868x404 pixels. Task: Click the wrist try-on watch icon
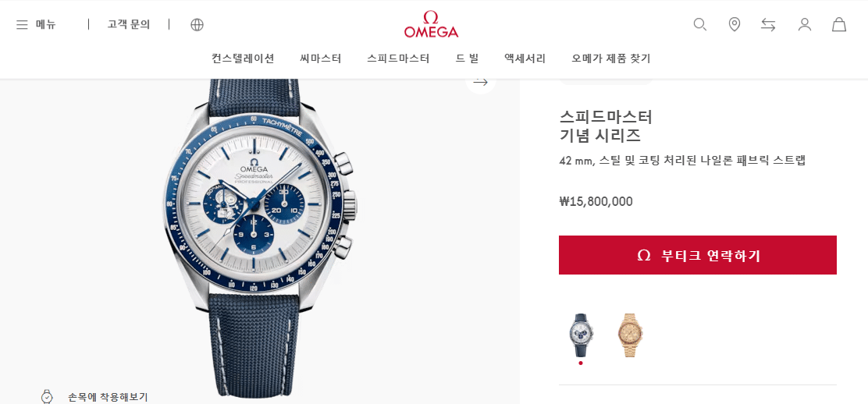click(47, 396)
